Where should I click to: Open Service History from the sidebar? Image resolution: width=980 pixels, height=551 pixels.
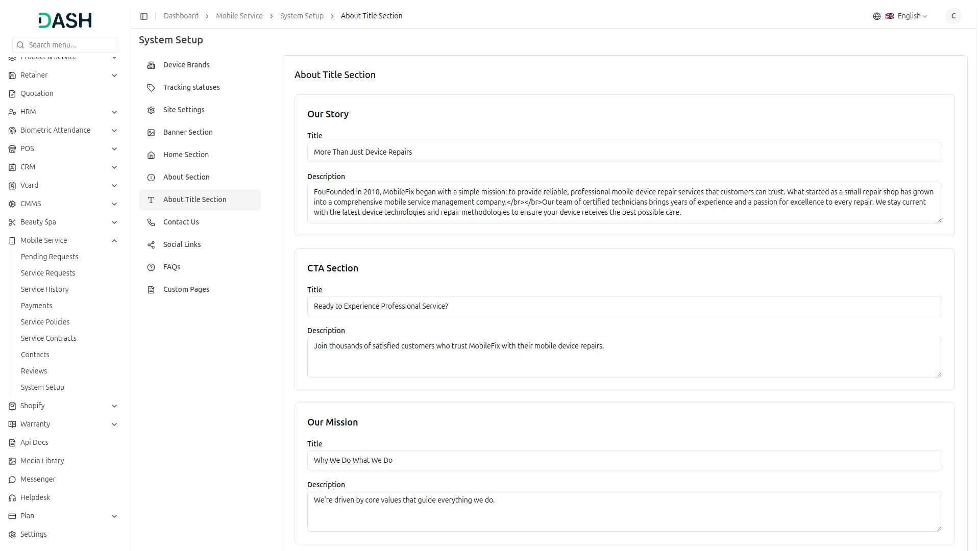44,289
